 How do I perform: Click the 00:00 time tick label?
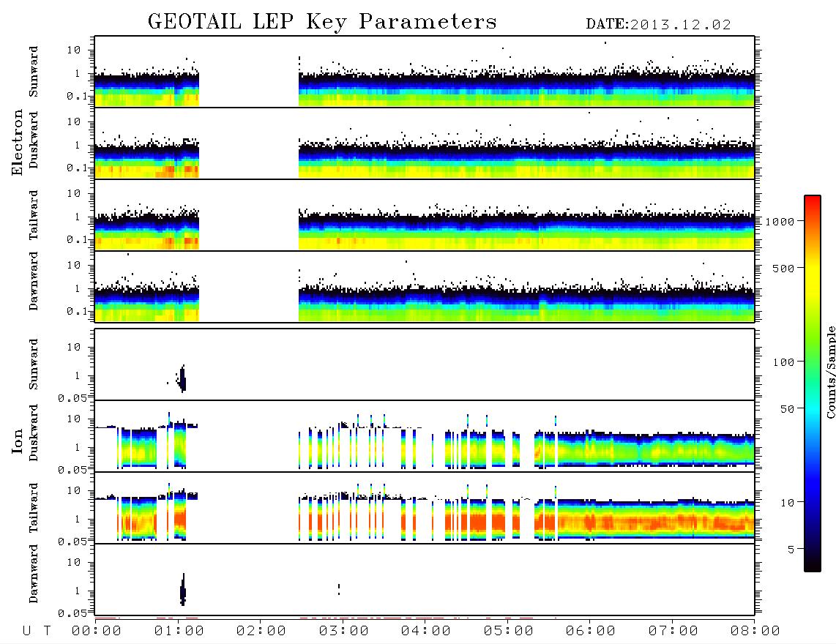pyautogui.click(x=97, y=631)
